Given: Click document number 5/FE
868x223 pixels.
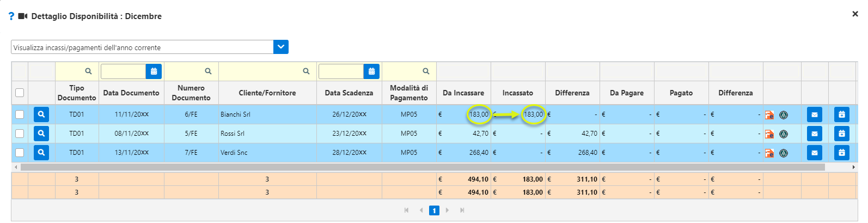Looking at the screenshot, I should (x=191, y=134).
